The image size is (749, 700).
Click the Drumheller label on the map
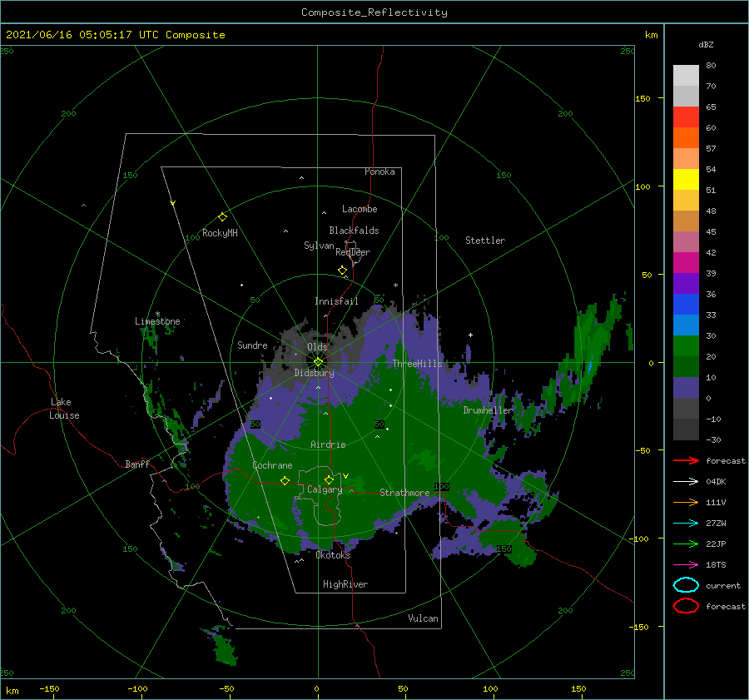(x=488, y=410)
